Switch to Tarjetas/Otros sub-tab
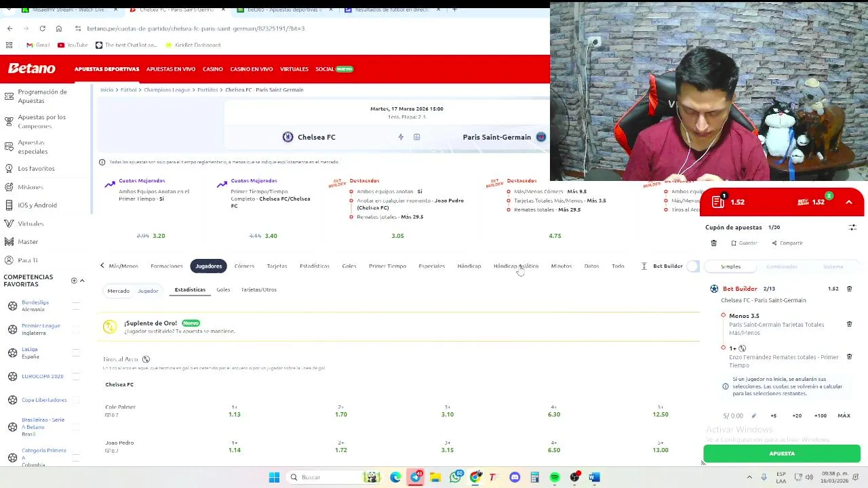 point(258,290)
